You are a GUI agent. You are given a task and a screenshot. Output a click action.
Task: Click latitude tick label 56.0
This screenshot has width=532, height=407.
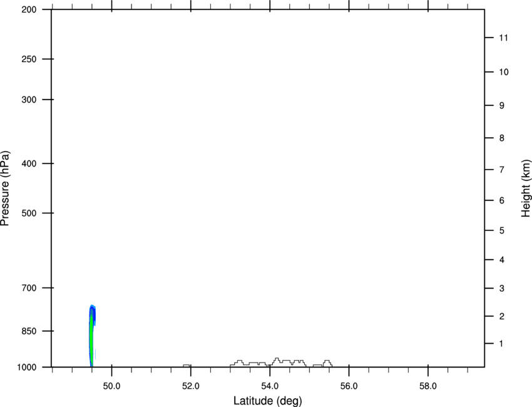(349, 386)
